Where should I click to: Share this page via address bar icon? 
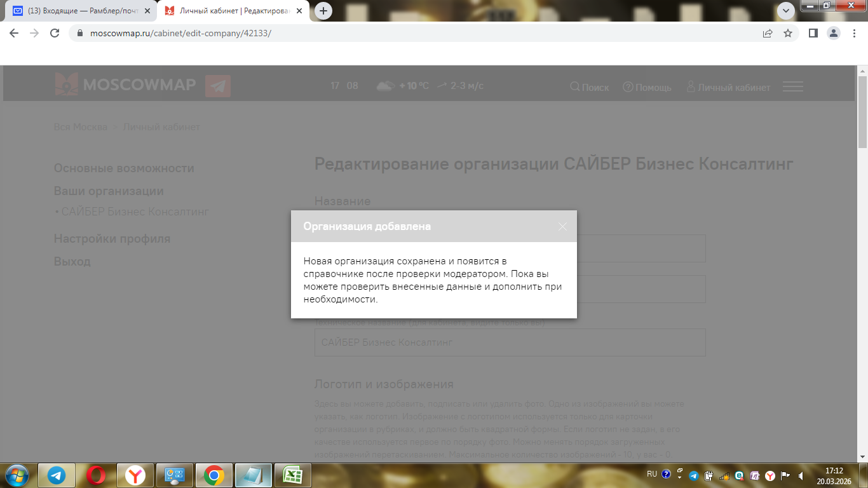tap(768, 33)
